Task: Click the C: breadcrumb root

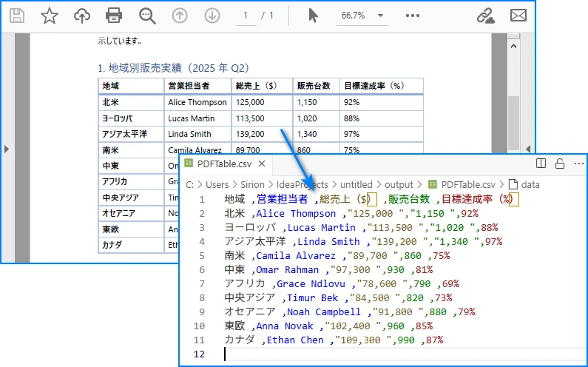Action: 190,185
